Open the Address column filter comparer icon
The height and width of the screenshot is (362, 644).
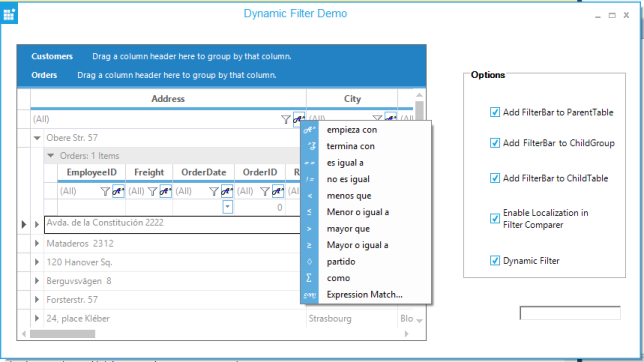(299, 120)
